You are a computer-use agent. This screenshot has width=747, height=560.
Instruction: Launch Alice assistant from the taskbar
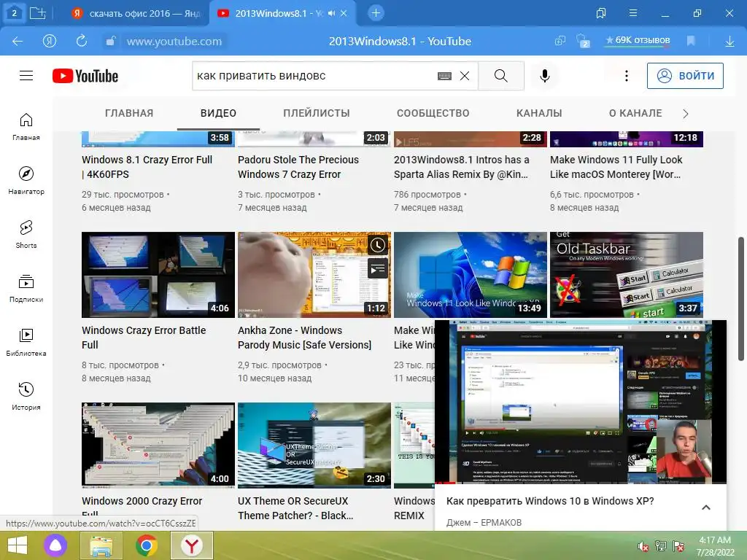[x=55, y=545]
